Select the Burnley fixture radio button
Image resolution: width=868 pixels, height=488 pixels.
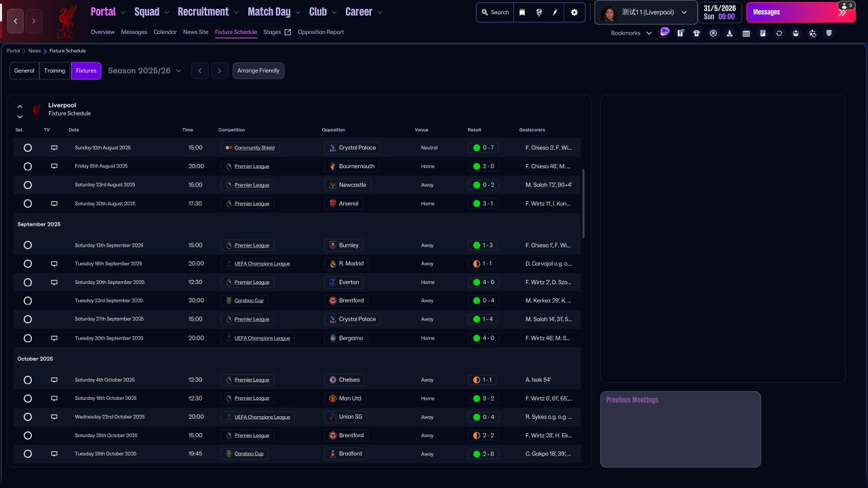coord(28,245)
